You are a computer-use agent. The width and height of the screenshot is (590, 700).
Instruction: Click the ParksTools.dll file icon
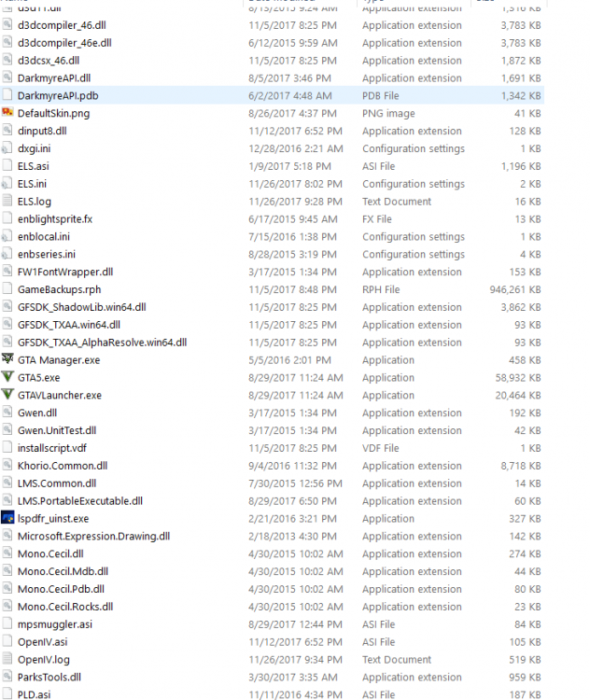(x=7, y=677)
